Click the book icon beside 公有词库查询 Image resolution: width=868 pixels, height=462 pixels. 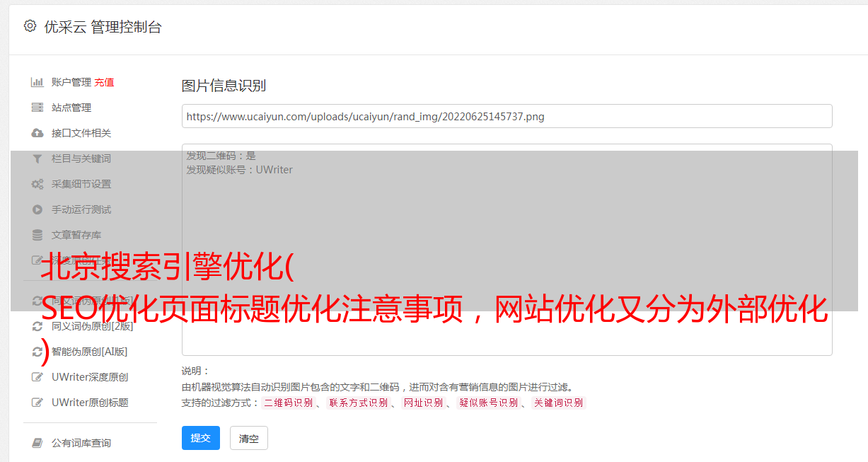(37, 443)
